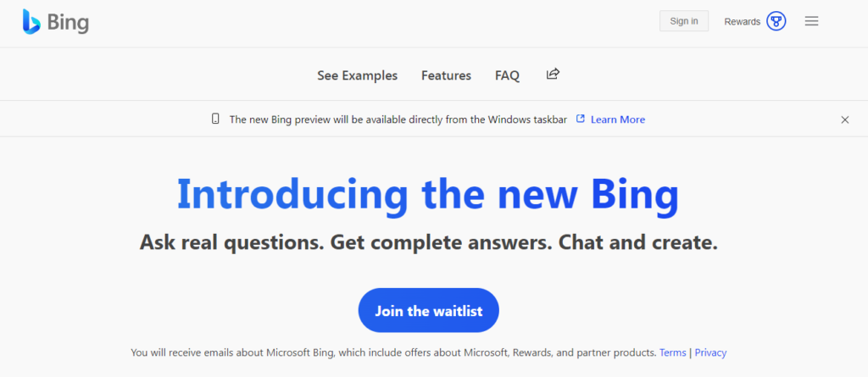Expand the hamburger menu
Viewport: 868px width, 377px height.
811,21
